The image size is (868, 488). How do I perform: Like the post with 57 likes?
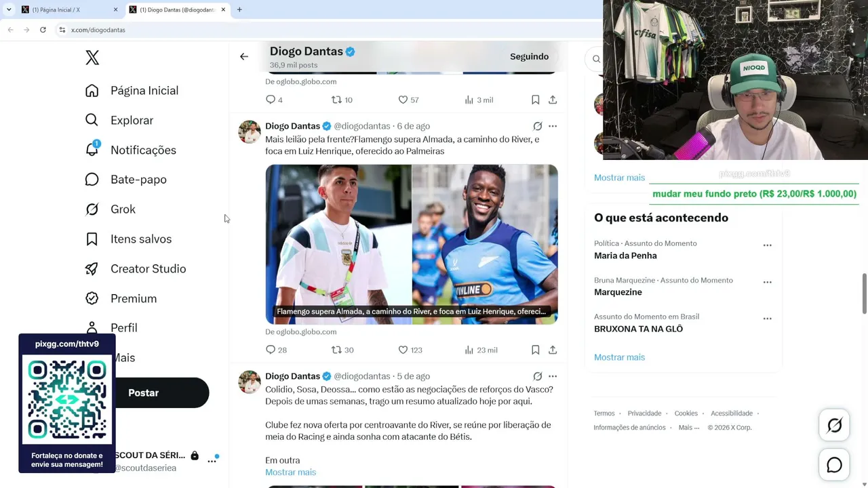(x=403, y=100)
